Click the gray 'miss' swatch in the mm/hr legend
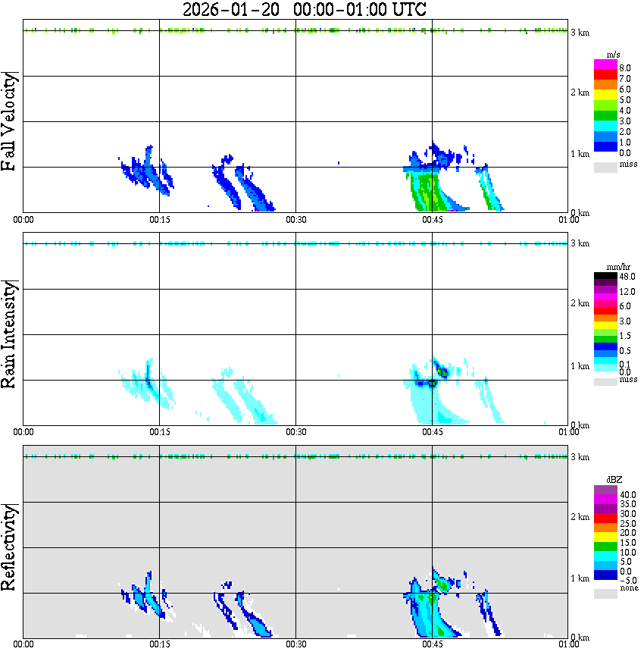Image resolution: width=644 pixels, height=658 pixels. pos(605,382)
